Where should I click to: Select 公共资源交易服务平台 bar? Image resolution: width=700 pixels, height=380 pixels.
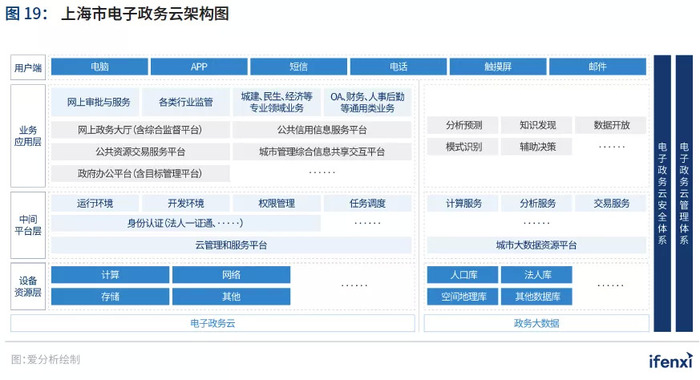(141, 152)
